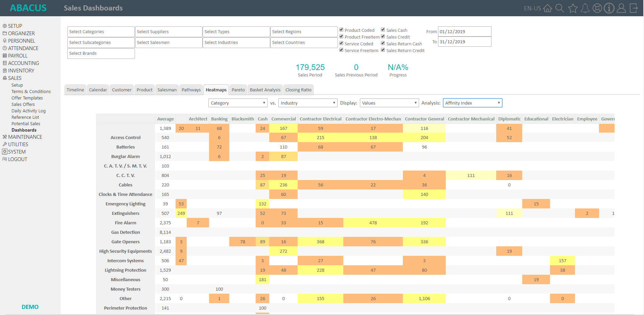Click the favorites star icon
The height and width of the screenshot is (315, 644).
point(573,8)
